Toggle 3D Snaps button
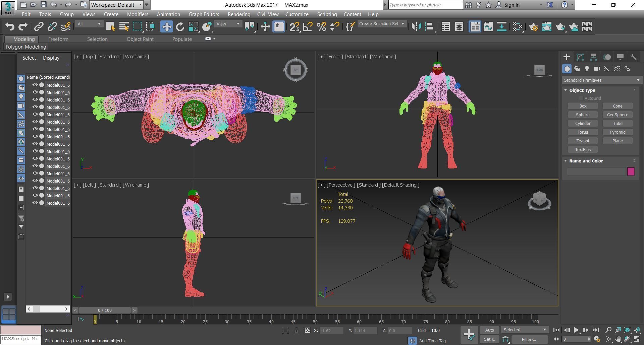Image resolution: width=644 pixels, height=345 pixels. pos(294,27)
